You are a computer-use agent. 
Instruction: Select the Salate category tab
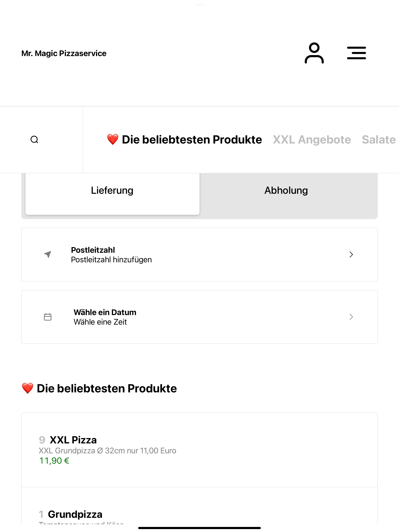tap(379, 140)
